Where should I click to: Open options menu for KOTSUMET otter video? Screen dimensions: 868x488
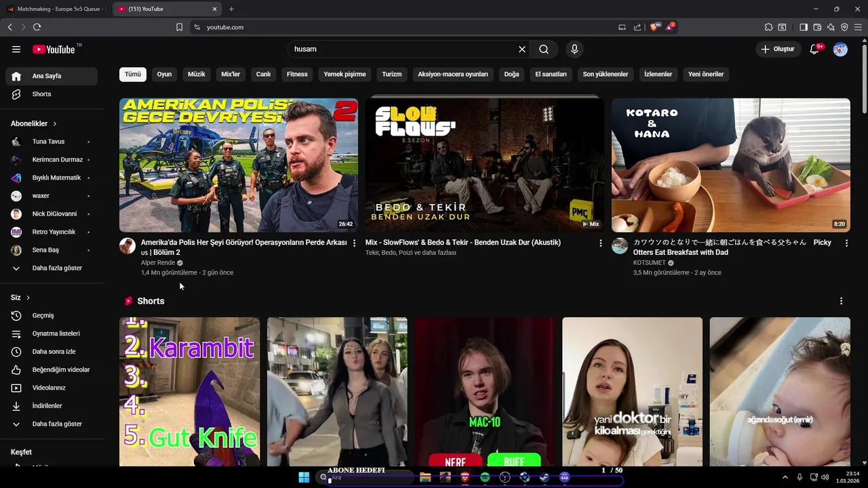pos(846,243)
